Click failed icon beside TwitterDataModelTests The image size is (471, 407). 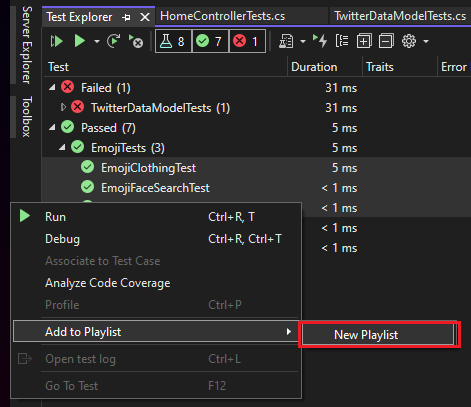[77, 107]
